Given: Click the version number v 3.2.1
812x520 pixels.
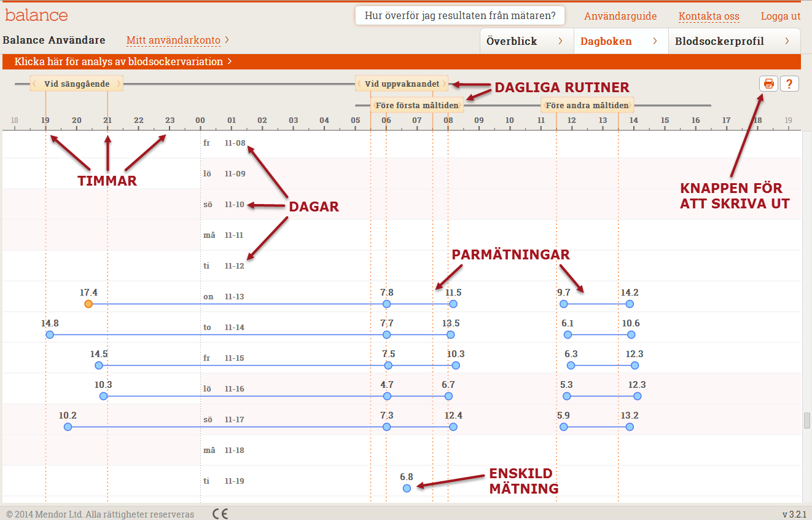Looking at the screenshot, I should (794, 514).
